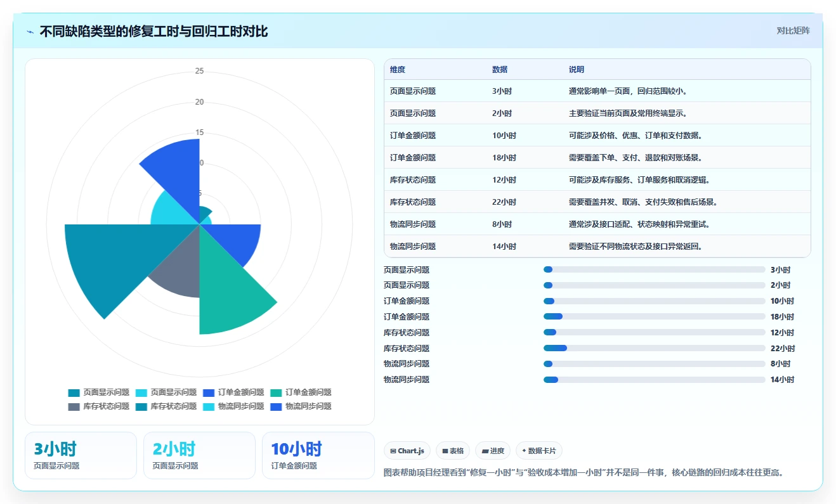Click the bar icon in the 进度 pill

point(485,451)
